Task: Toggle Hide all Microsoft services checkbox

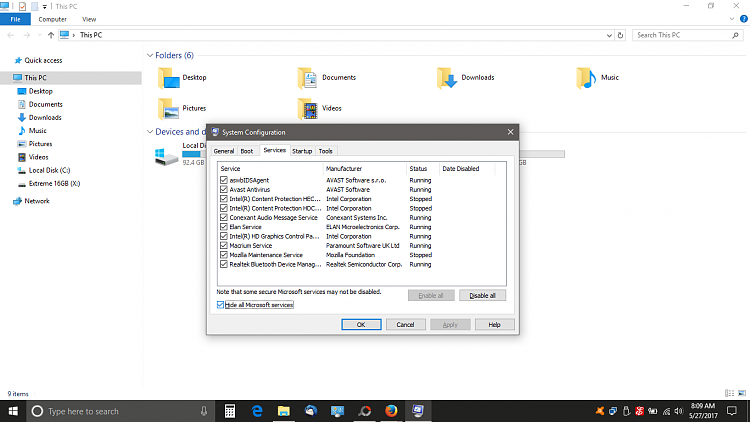Action: point(220,305)
